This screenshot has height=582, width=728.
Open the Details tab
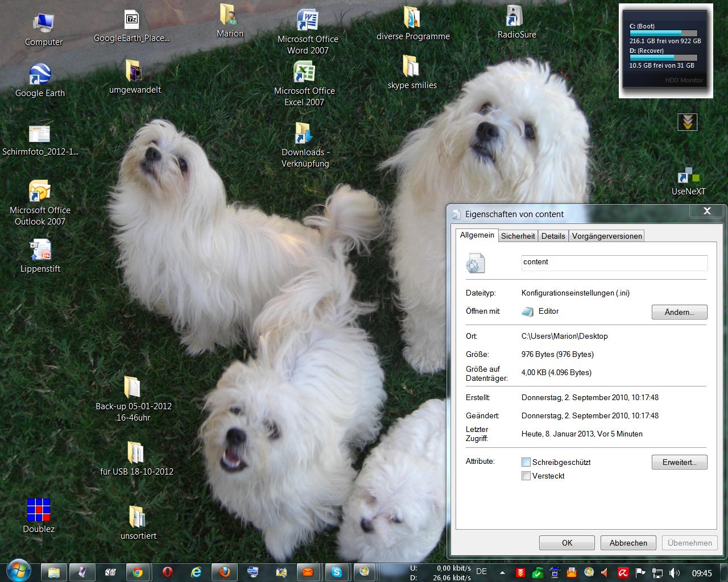(x=553, y=236)
